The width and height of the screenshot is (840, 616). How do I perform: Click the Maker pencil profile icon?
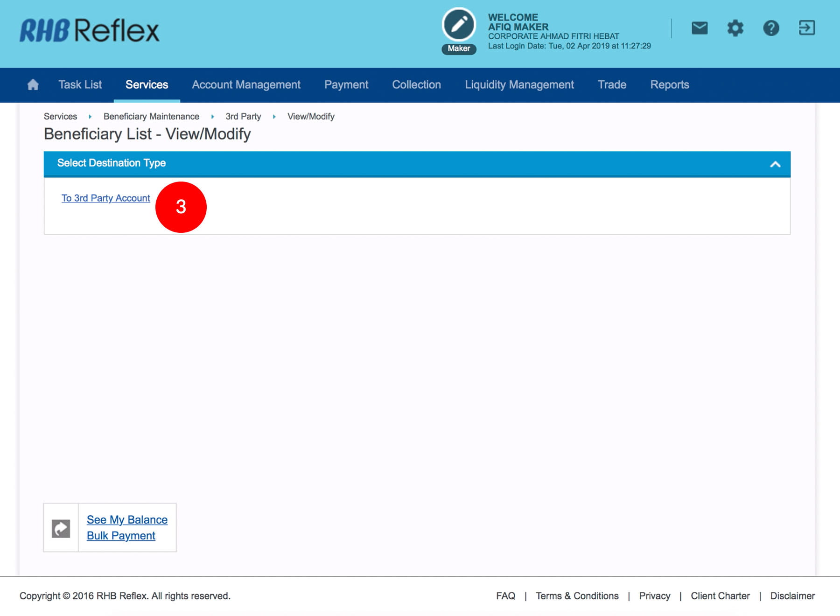[459, 25]
